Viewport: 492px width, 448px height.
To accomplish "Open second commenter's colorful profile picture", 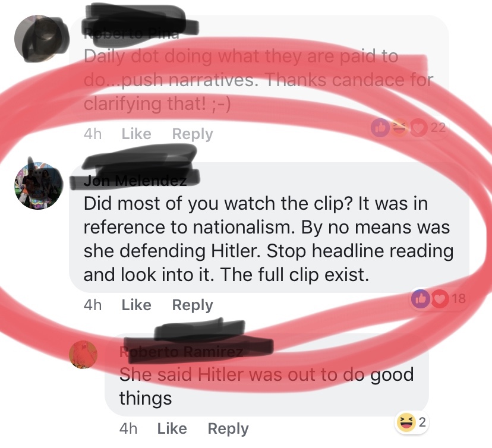I will pyautogui.click(x=39, y=186).
